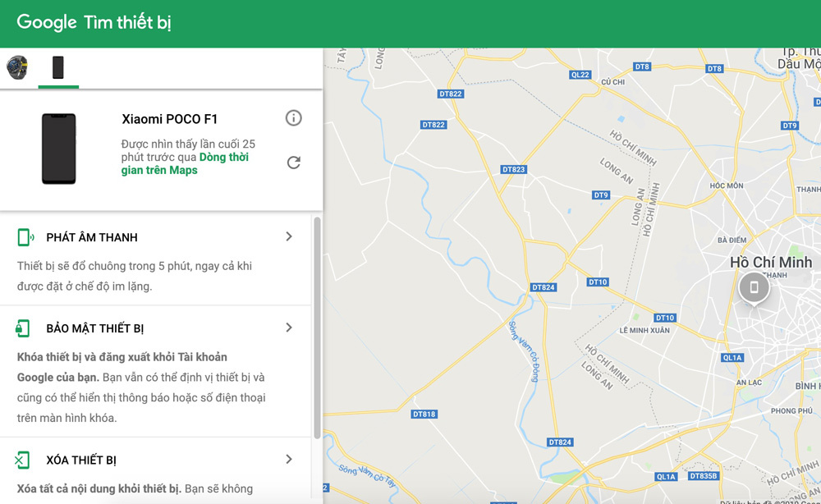Click the Xiaomi POCO F1 phone image

[x=58, y=149]
